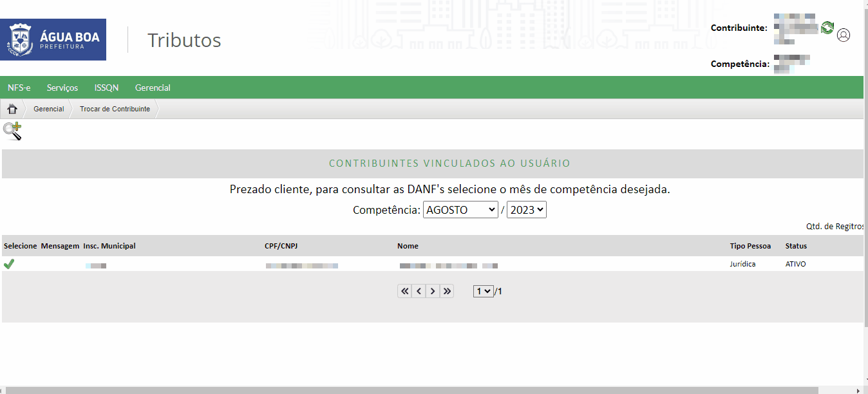Click the Água Boa Prefeitura logo
This screenshot has width=868, height=394.
[x=53, y=40]
